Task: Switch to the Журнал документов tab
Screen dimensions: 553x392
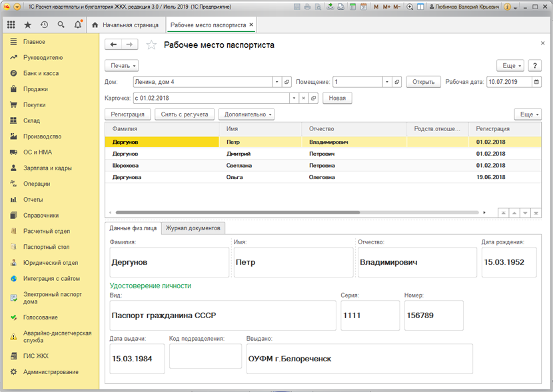Action: (x=193, y=228)
